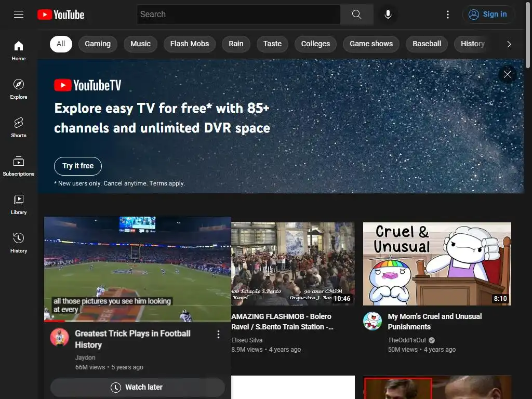Select the Taste filter chip
The image size is (532, 399).
(x=272, y=44)
